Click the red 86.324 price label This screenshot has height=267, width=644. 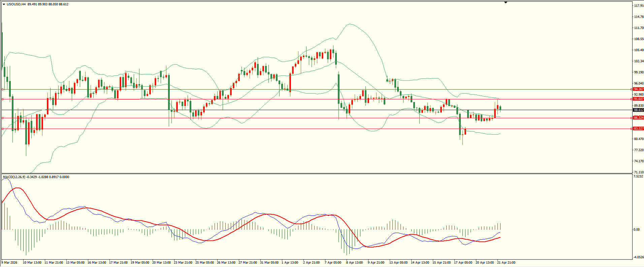[x=638, y=118]
